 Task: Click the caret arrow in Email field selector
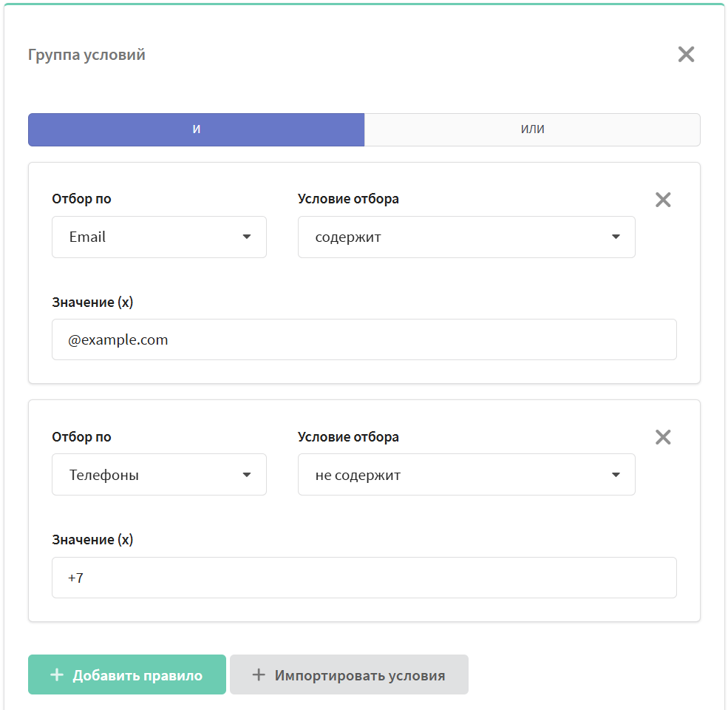coord(247,237)
